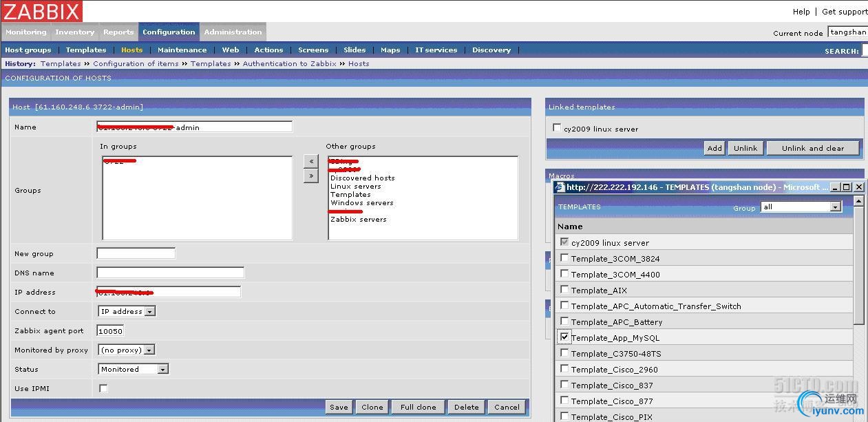Open Monitored by proxy dropdown
868x422 pixels.
[x=127, y=350]
